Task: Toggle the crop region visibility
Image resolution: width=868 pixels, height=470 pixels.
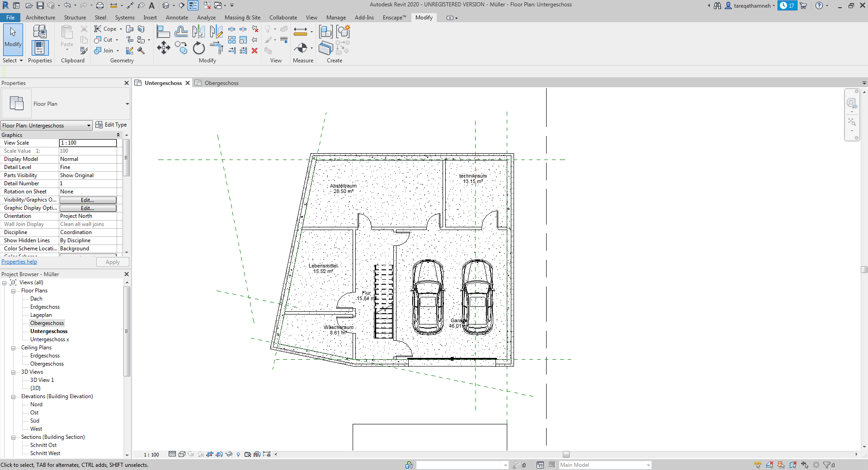Action: [x=220, y=455]
